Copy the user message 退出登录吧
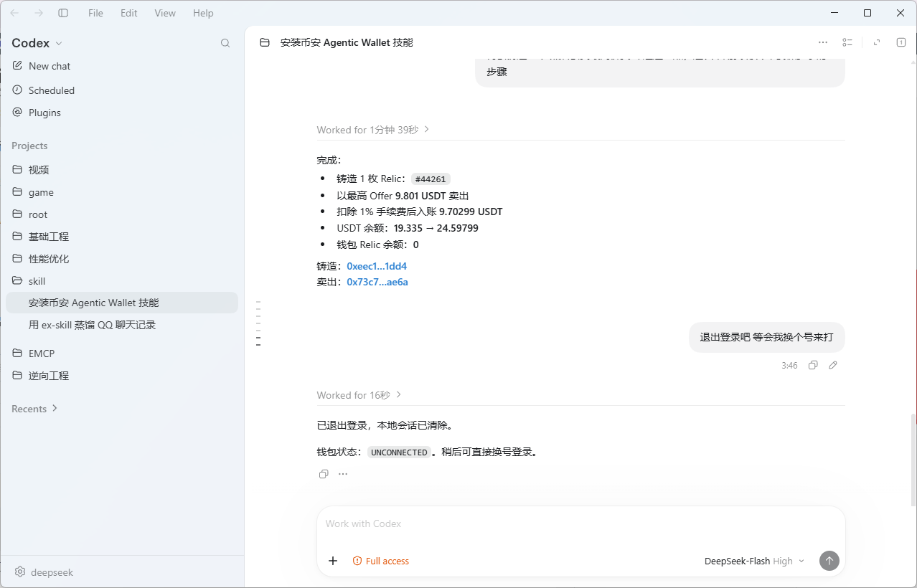 pos(813,365)
